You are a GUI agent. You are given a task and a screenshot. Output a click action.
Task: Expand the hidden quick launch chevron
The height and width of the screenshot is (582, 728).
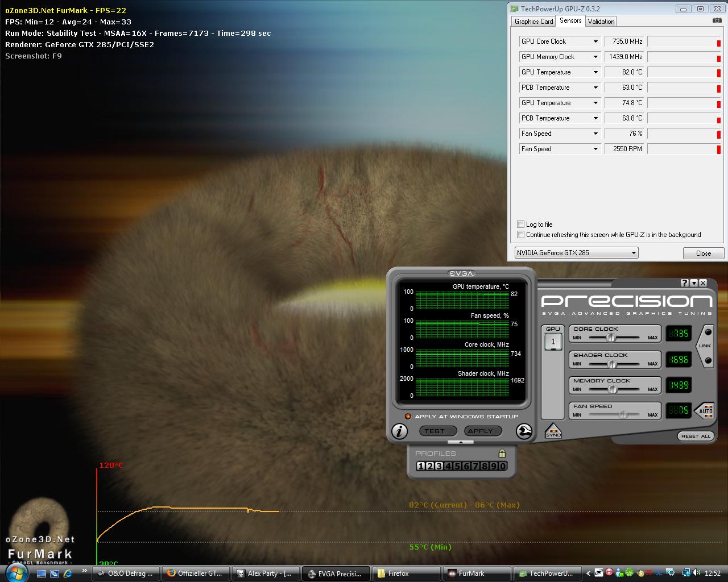[85, 571]
